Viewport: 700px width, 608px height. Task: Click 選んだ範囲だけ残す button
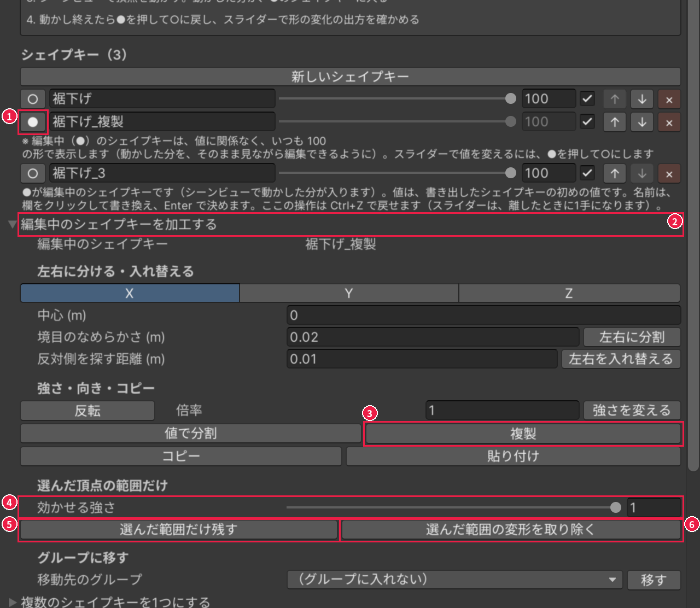[x=178, y=530]
